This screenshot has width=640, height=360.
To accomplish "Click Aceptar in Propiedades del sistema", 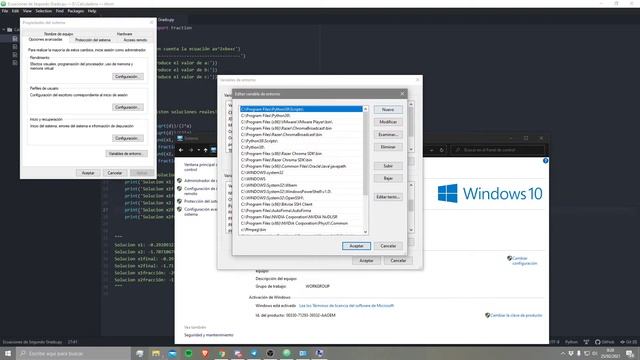I will (88, 173).
